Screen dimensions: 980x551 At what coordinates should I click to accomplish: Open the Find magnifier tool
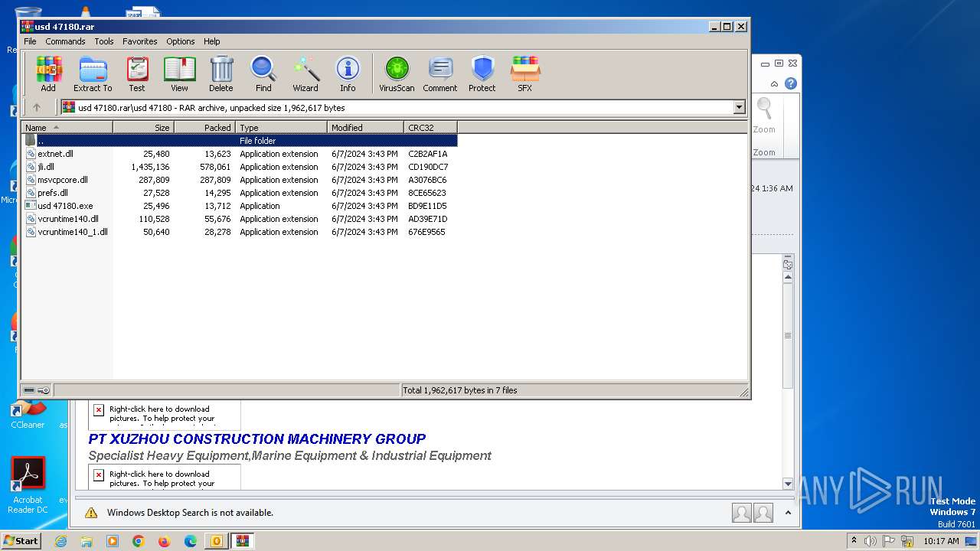click(263, 74)
